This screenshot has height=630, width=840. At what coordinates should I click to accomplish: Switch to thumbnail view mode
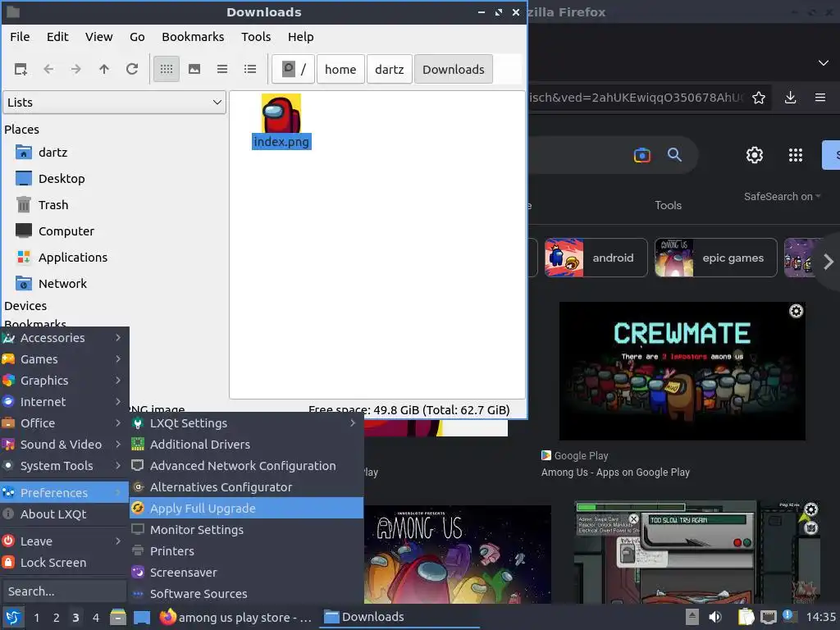194,69
